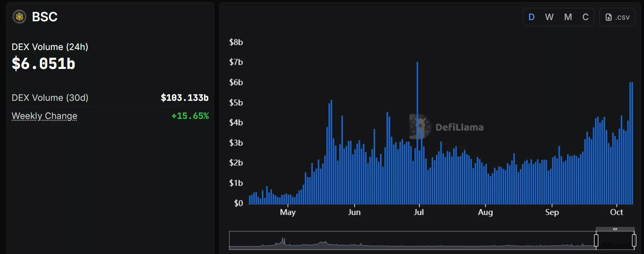Click the left handle of the range slider
The image size is (644, 254).
[x=596, y=240]
